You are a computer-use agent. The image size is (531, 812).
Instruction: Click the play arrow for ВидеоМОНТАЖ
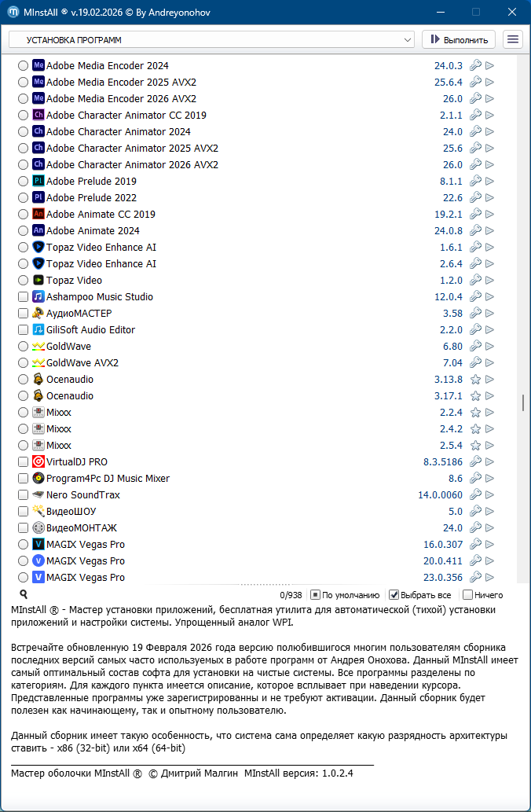[x=489, y=528]
